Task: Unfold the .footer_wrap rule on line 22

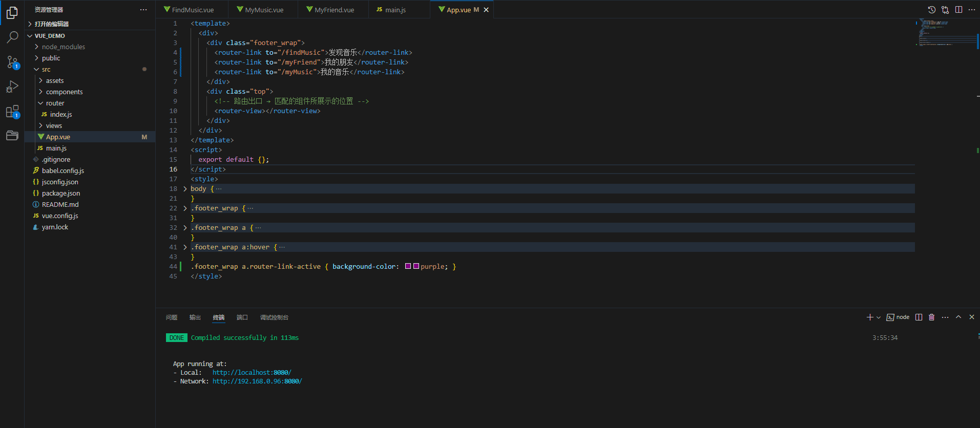Action: click(185, 208)
